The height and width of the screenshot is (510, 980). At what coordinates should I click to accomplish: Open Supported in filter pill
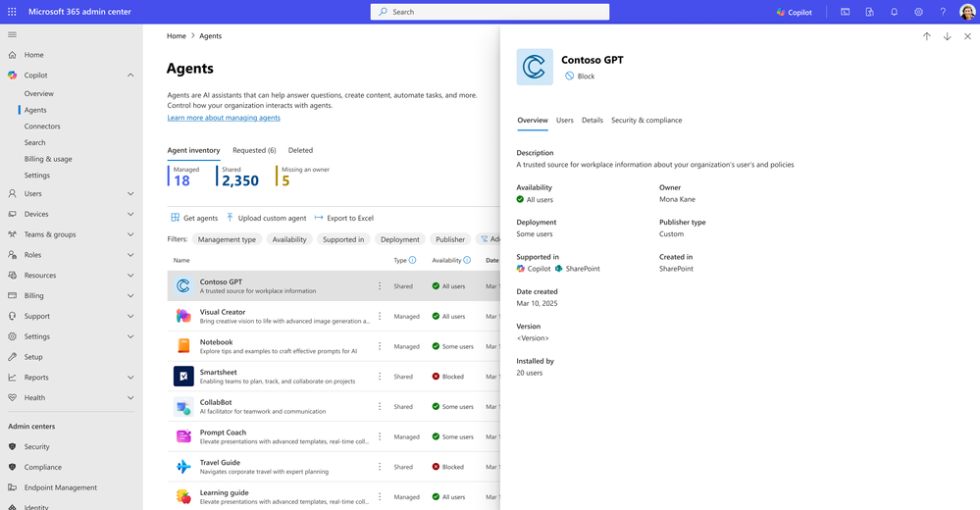point(343,239)
